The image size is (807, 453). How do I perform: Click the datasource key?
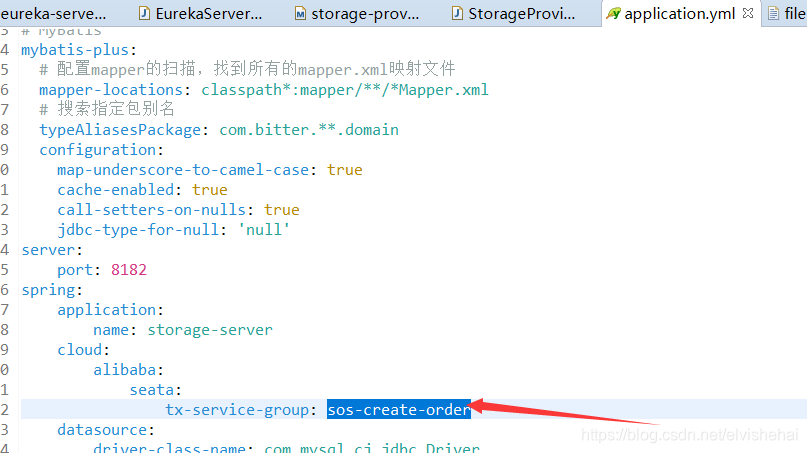(x=102, y=430)
